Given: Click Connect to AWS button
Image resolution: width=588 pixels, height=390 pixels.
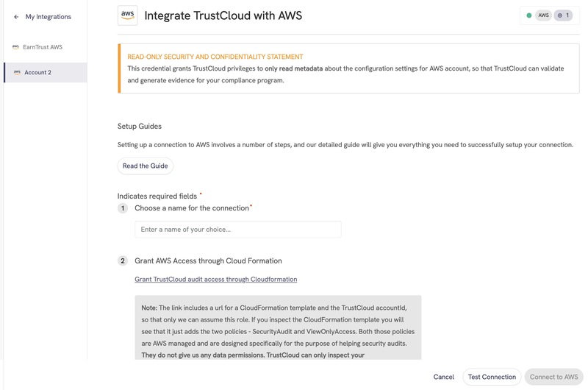Looking at the screenshot, I should [x=554, y=377].
